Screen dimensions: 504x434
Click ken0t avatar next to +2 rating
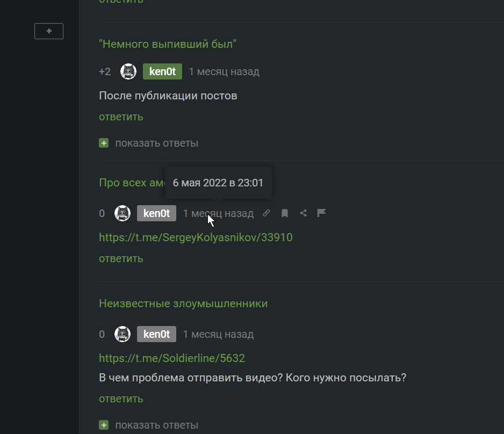click(128, 71)
